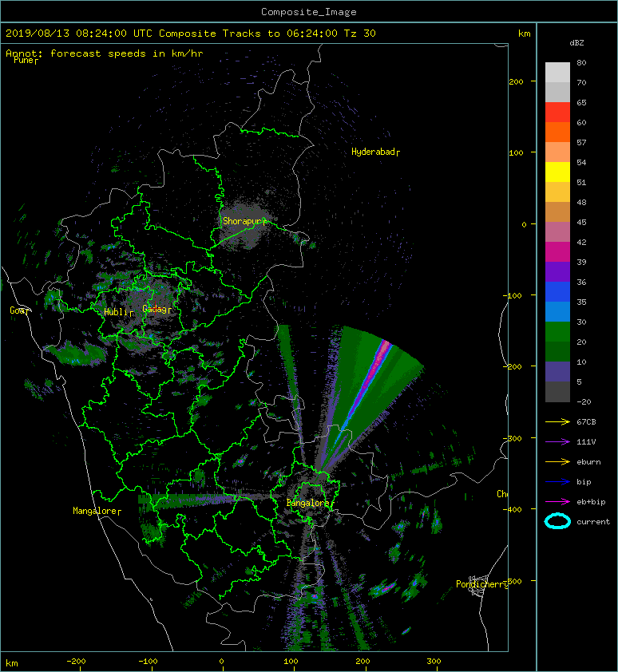Viewport: 618px width, 672px height.
Task: Click the blue bip arrow legend icon
Action: [x=557, y=482]
